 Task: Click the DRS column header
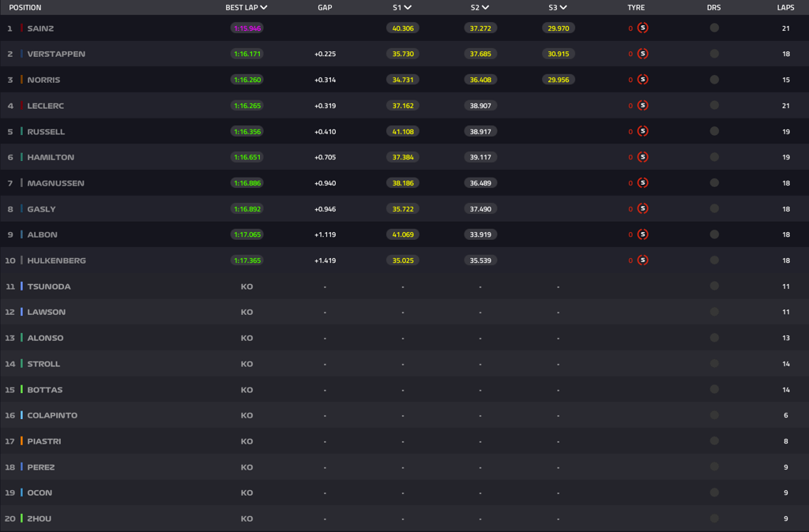point(714,8)
